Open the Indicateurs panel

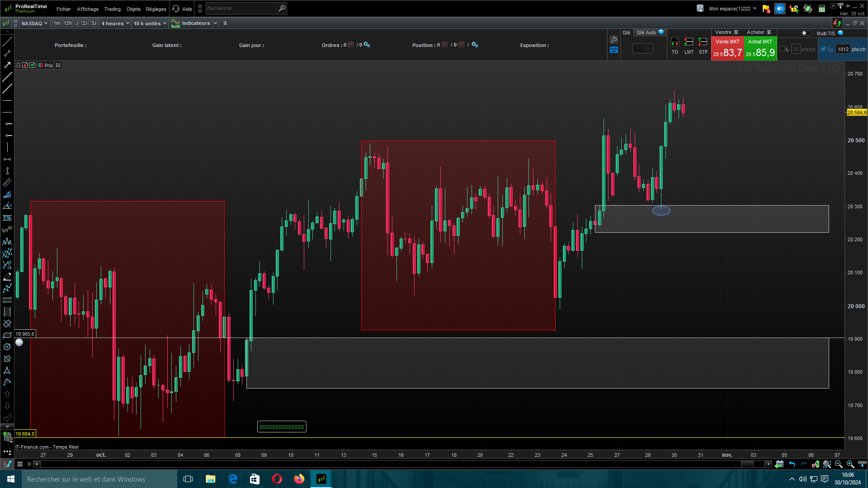[195, 23]
